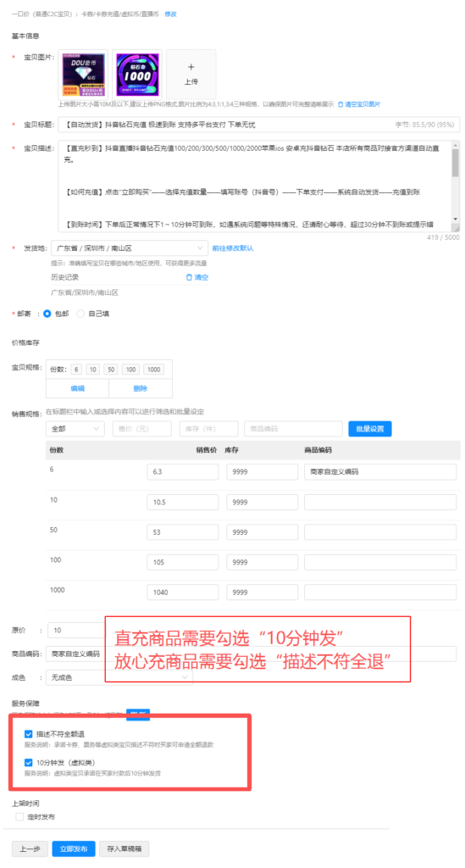
Task: Open the second 1000 diamonds thumbnail
Action: 137,75
